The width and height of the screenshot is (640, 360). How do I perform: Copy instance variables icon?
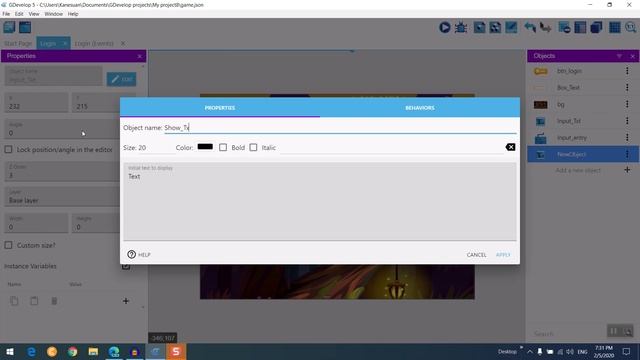14,301
